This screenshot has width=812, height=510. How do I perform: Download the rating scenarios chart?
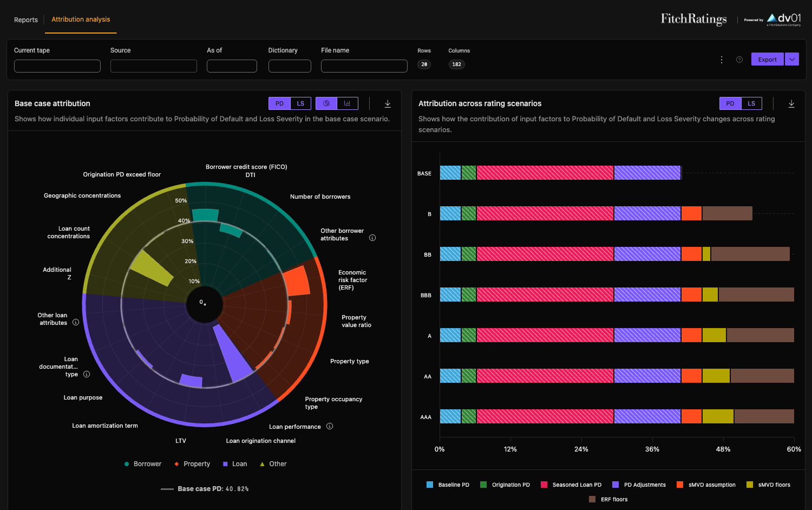click(791, 103)
